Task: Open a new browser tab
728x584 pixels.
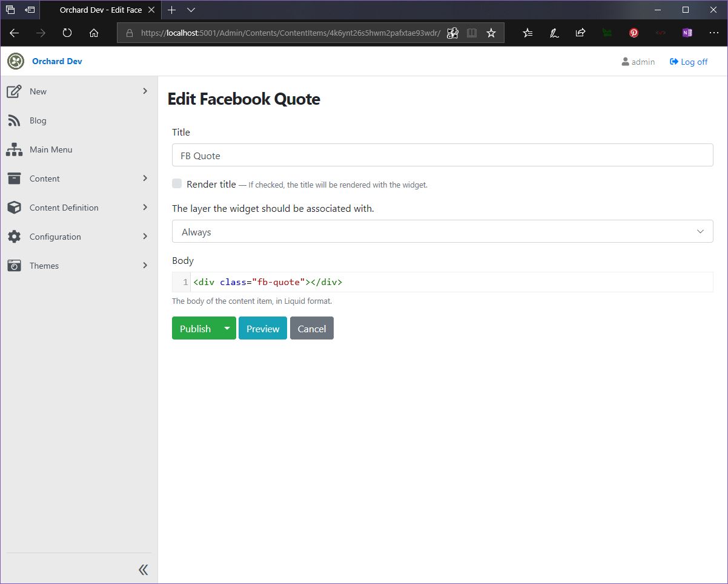Action: (171, 10)
